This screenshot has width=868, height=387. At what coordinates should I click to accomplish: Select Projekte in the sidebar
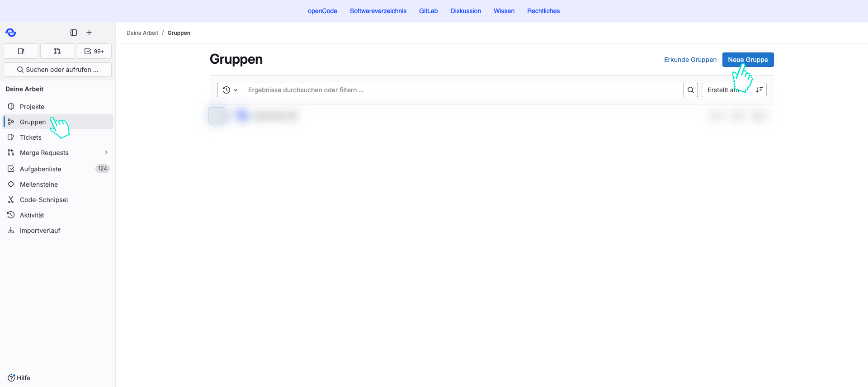coord(32,107)
